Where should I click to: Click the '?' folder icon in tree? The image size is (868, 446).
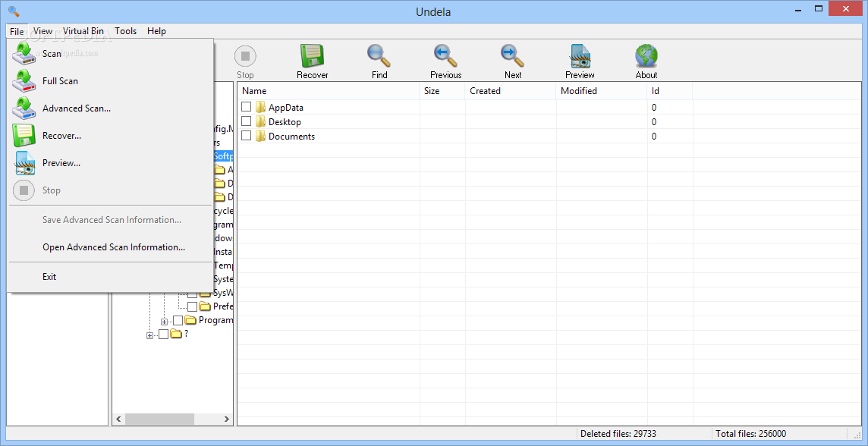click(x=176, y=334)
